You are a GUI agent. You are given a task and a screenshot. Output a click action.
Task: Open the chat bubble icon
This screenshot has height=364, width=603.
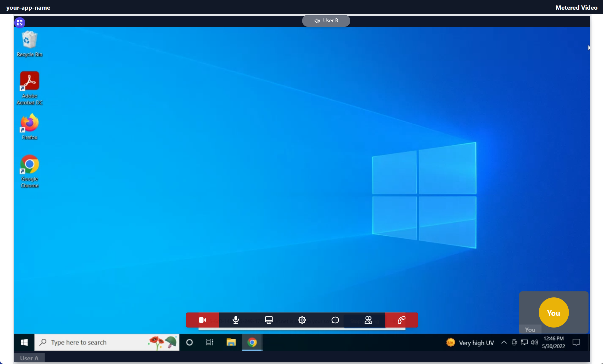pyautogui.click(x=335, y=320)
